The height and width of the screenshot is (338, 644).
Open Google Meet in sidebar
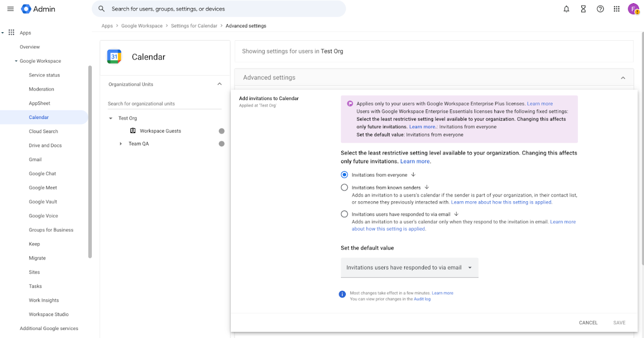[43, 188]
